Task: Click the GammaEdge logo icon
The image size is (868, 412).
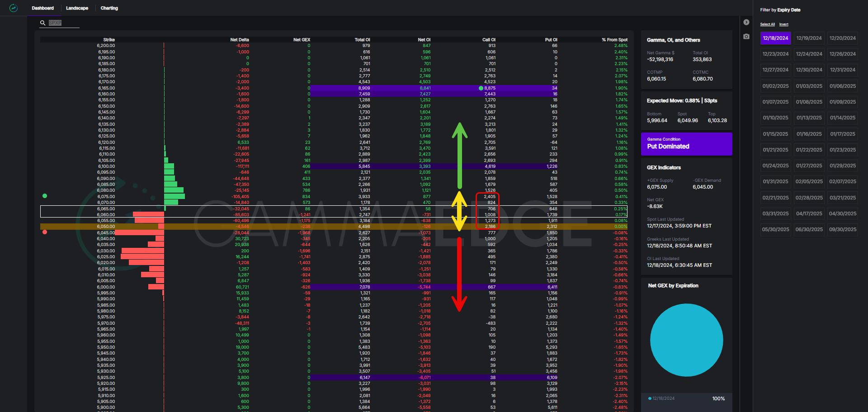Action: pos(14,8)
